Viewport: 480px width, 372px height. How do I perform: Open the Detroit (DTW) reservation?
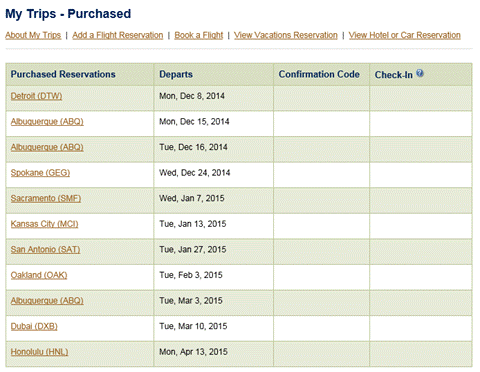click(x=36, y=96)
